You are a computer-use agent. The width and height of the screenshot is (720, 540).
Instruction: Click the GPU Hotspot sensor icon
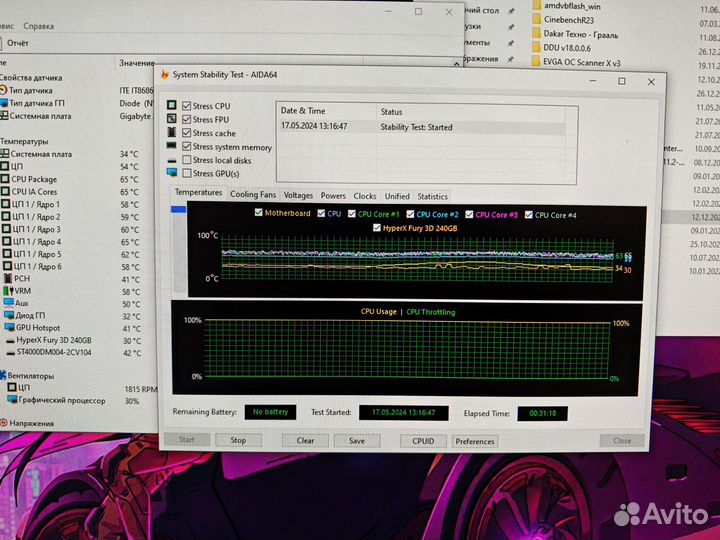10,327
